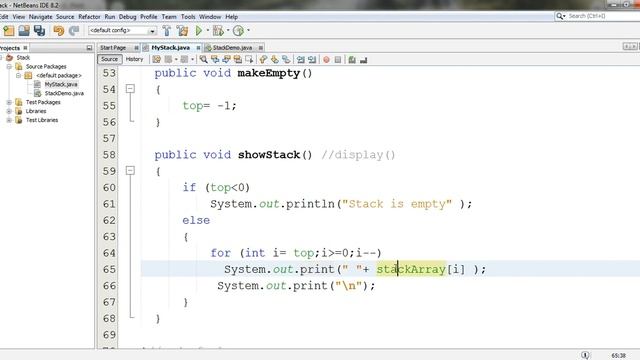Image resolution: width=640 pixels, height=360 pixels.
Task: Shift Line Left icon in editor toolbar
Action: click(300, 60)
